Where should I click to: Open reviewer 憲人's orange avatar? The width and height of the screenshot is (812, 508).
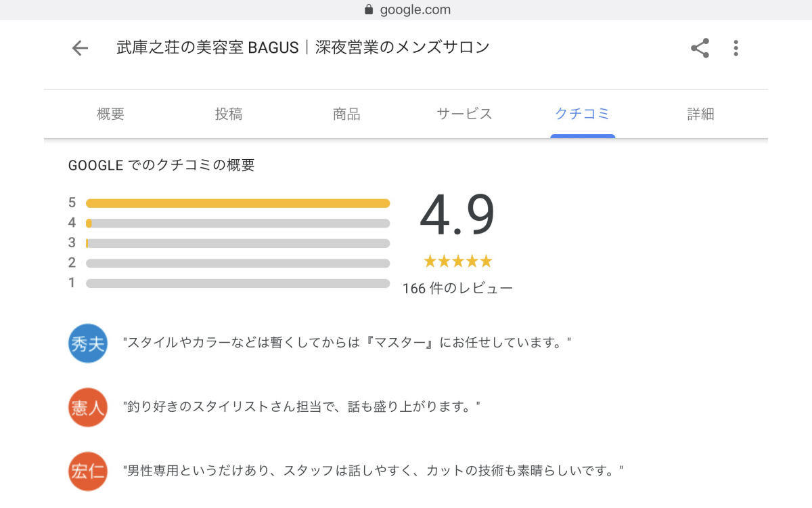88,407
